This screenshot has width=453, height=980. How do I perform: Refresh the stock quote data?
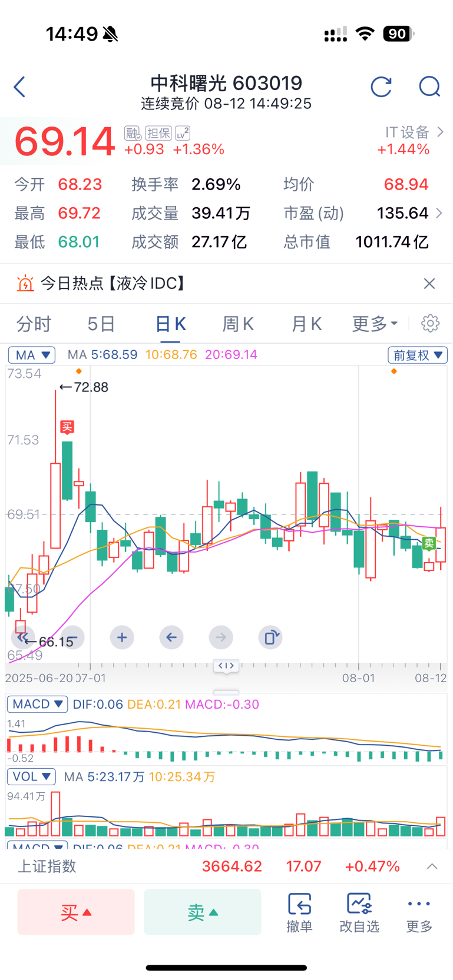(381, 87)
